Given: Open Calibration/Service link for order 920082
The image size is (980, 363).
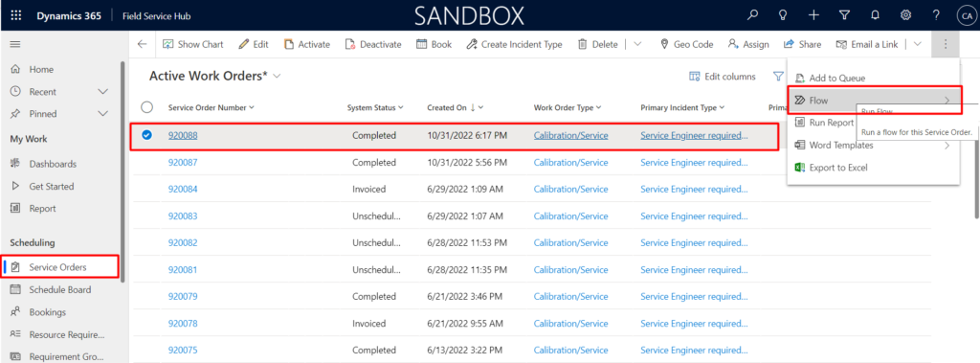Looking at the screenshot, I should point(570,243).
